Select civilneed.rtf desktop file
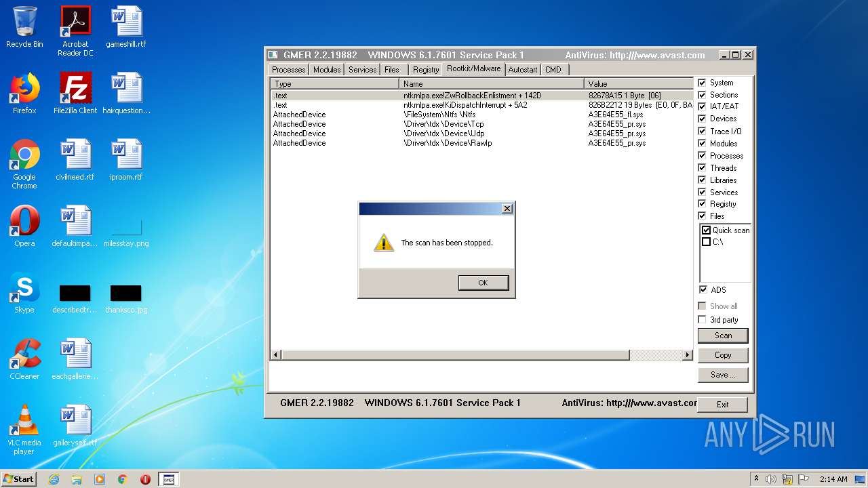Screen dimensions: 868x488 (75, 160)
